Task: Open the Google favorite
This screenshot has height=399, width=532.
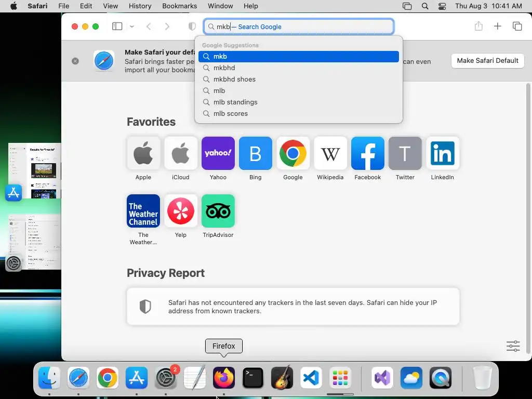Action: coord(293,153)
